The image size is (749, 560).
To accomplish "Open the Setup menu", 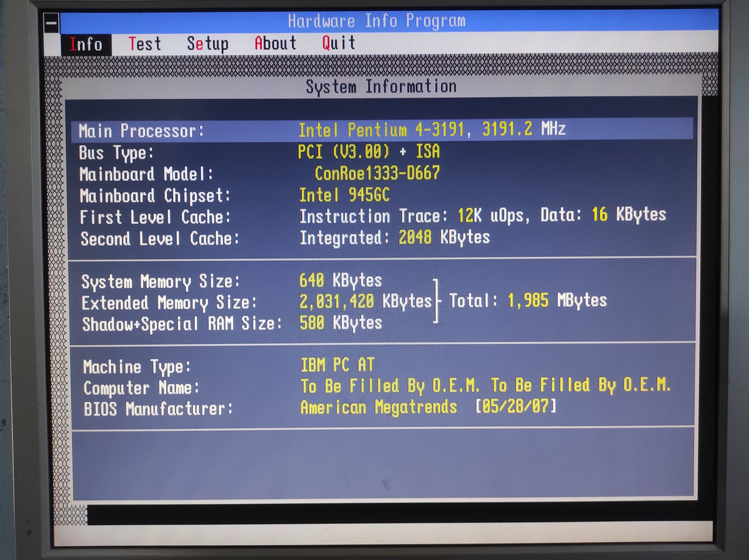I will pyautogui.click(x=207, y=44).
